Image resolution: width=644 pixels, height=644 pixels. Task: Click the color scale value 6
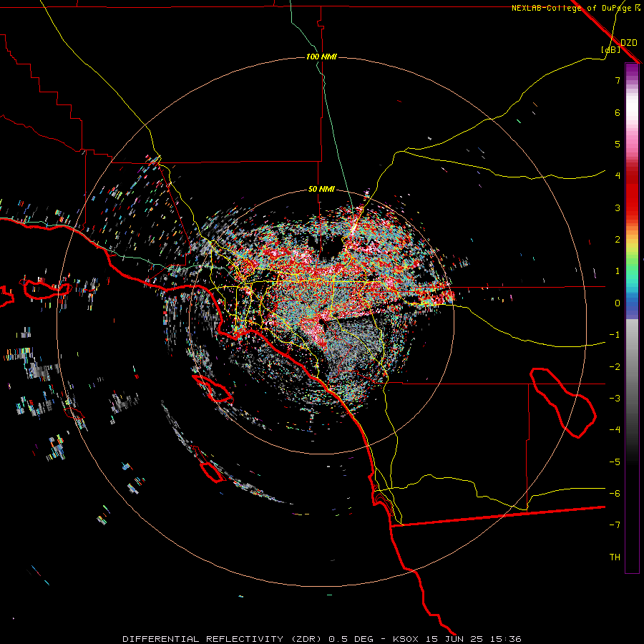[618, 112]
